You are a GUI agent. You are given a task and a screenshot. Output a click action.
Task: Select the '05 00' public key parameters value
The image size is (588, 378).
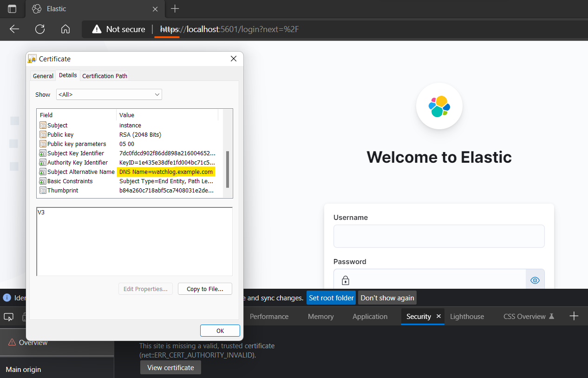(127, 144)
